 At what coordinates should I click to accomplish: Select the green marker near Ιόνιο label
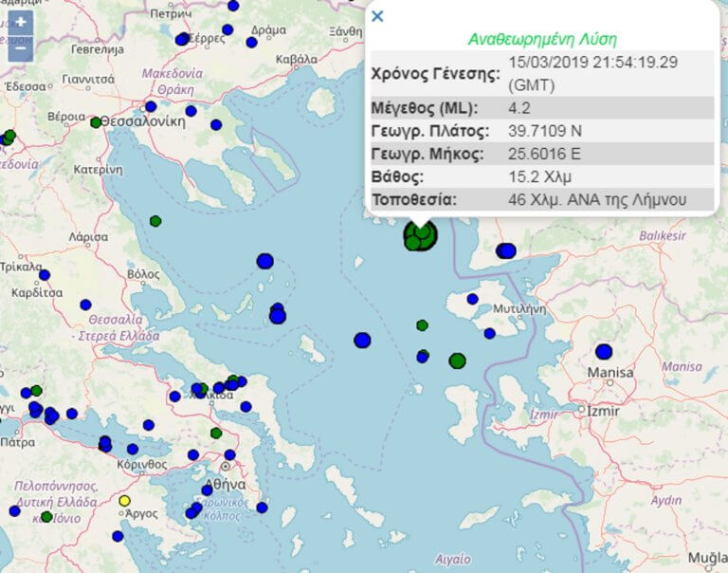[x=46, y=517]
